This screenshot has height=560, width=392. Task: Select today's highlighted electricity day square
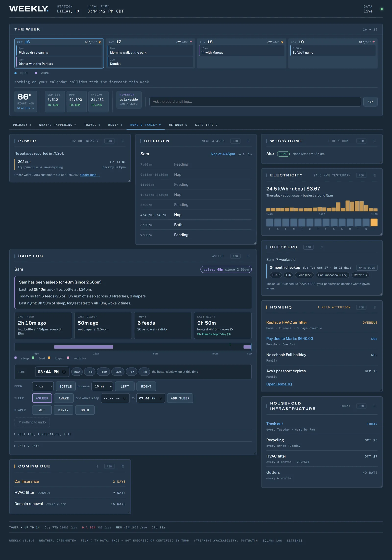pyautogui.click(x=374, y=222)
